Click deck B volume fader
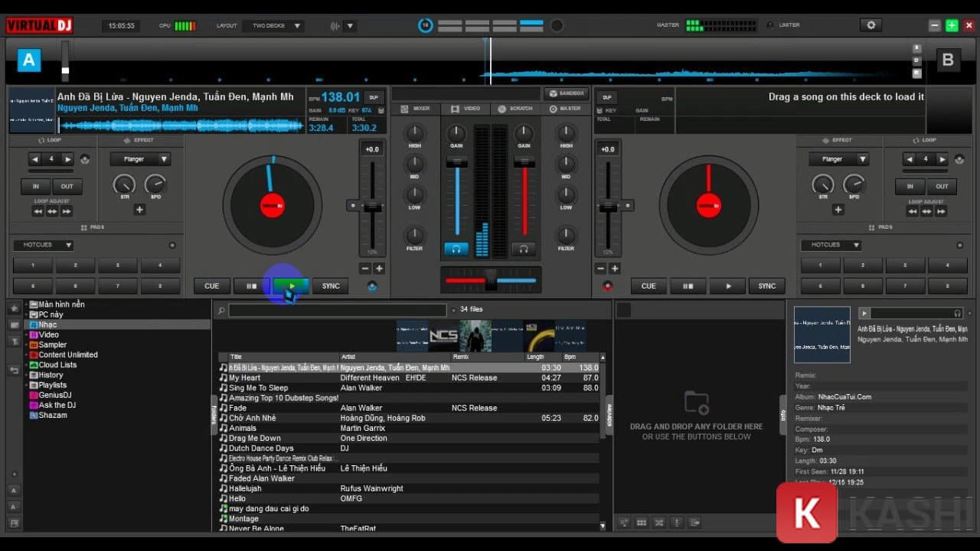980x551 pixels. coord(524,161)
